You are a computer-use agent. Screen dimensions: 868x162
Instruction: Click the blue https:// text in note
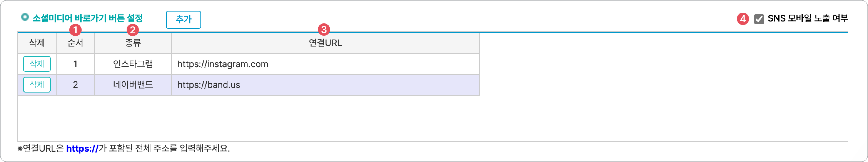click(82, 149)
